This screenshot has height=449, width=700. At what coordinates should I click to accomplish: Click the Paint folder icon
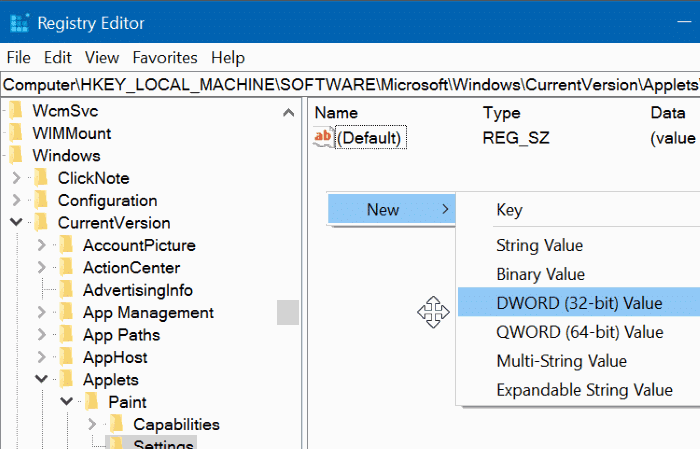(92, 402)
